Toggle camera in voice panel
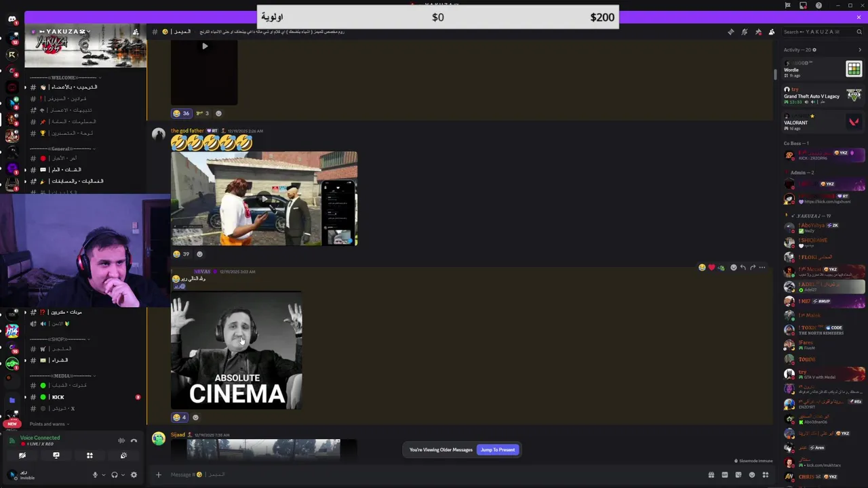 click(22, 455)
